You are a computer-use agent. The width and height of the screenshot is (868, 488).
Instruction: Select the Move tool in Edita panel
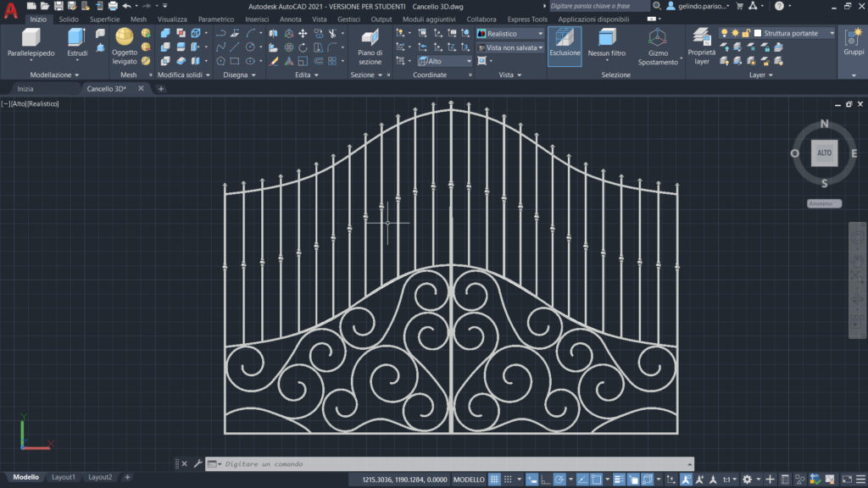pyautogui.click(x=303, y=33)
